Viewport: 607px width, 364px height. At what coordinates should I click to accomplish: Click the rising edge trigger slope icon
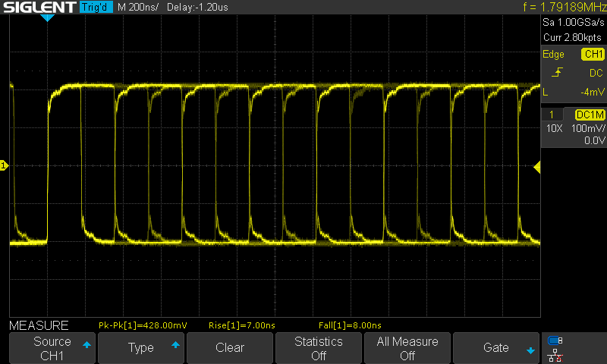[x=558, y=73]
